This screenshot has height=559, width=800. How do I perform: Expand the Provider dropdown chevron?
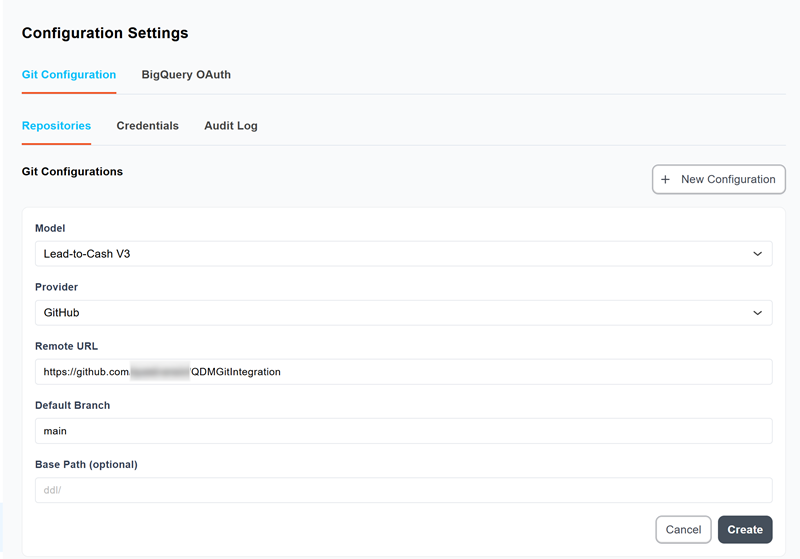click(758, 313)
